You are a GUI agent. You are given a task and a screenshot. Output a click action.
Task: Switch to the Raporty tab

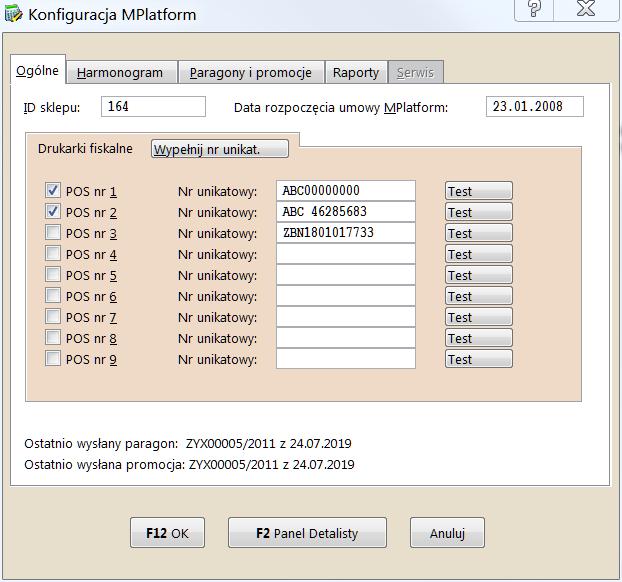tap(356, 73)
